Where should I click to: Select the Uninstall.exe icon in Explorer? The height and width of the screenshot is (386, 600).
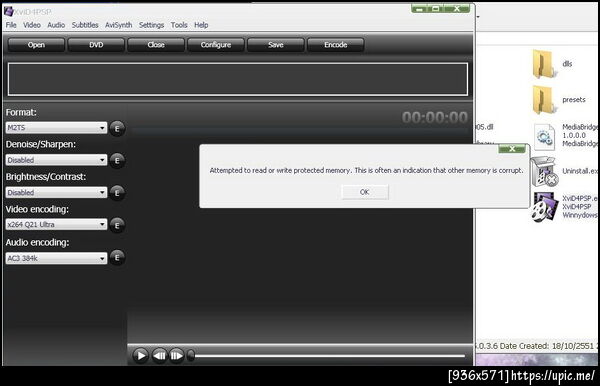click(544, 172)
